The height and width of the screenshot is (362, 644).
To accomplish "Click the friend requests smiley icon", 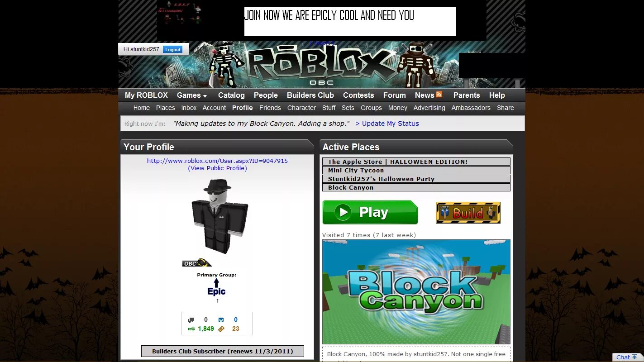I will [x=221, y=320].
